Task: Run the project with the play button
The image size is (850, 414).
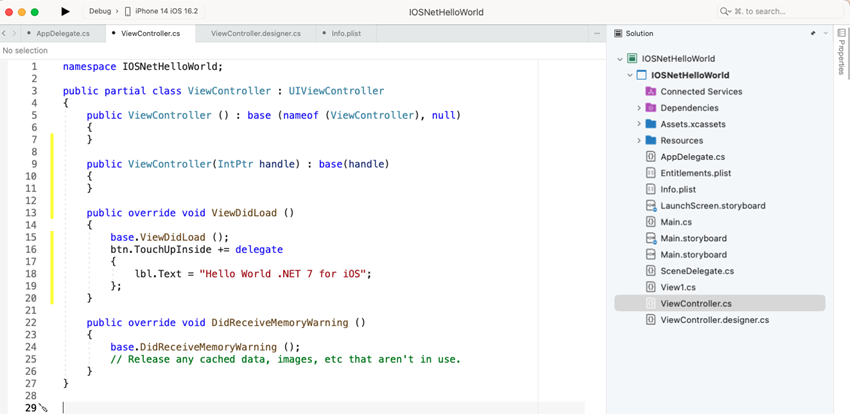Action: [65, 11]
